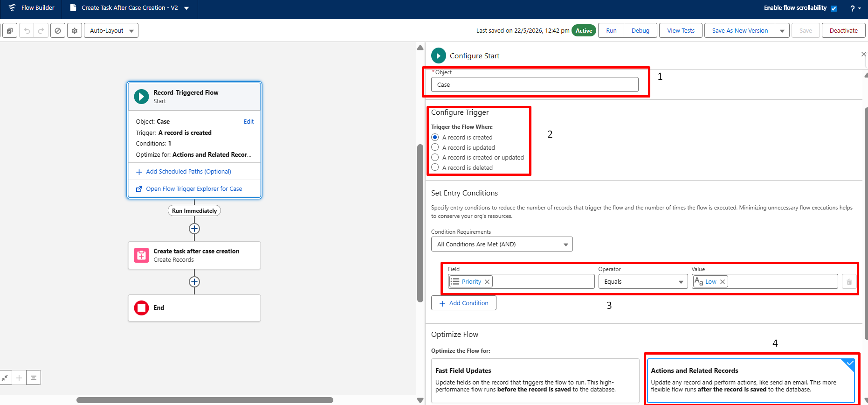Delete the Priority condition row
Viewport: 868px width, 405px height.
(x=849, y=282)
